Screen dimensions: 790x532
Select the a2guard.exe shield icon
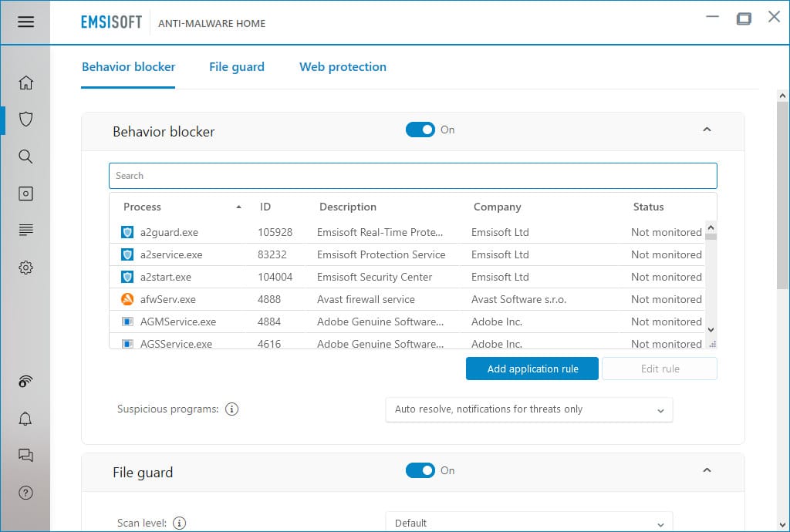click(x=127, y=232)
